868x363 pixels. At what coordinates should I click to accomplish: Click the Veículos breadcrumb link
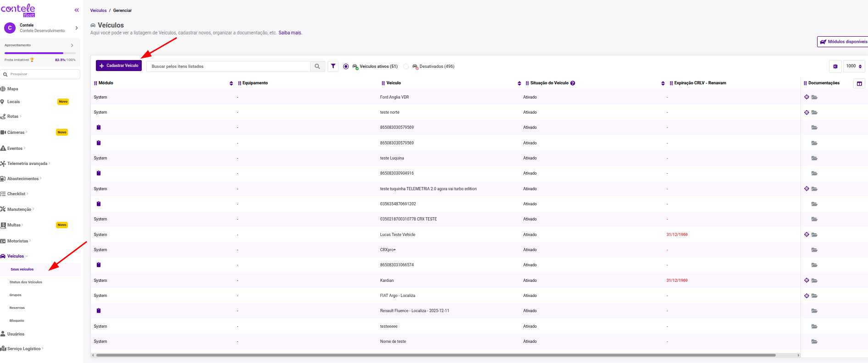pyautogui.click(x=98, y=11)
